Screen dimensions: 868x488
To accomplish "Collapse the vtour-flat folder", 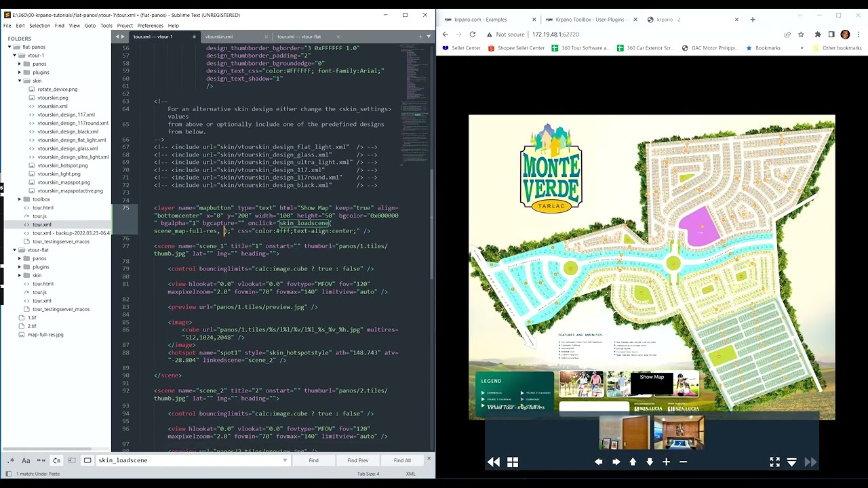I will pyautogui.click(x=14, y=250).
